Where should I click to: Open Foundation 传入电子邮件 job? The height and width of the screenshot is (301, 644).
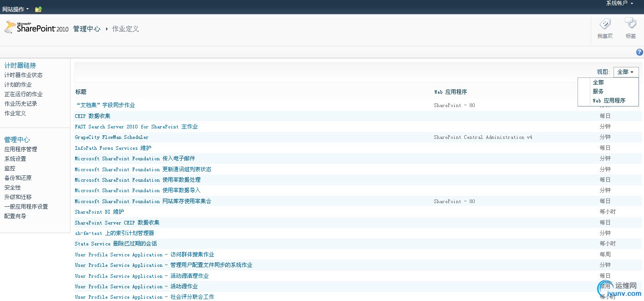(135, 158)
